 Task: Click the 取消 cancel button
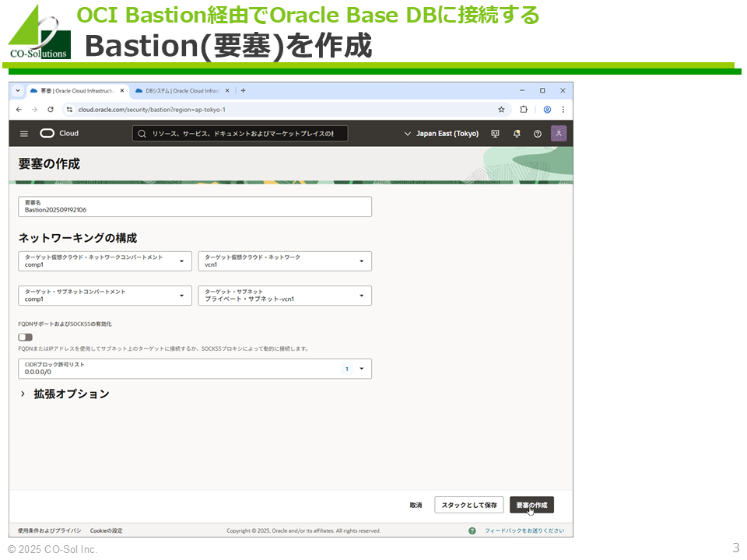pos(416,505)
